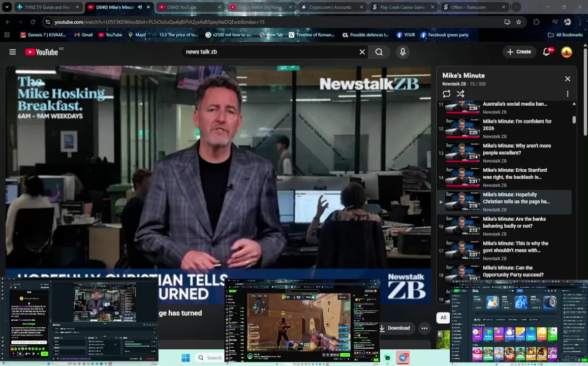Close the Crypto.com Accounts tab
The width and height of the screenshot is (588, 366).
361,7
